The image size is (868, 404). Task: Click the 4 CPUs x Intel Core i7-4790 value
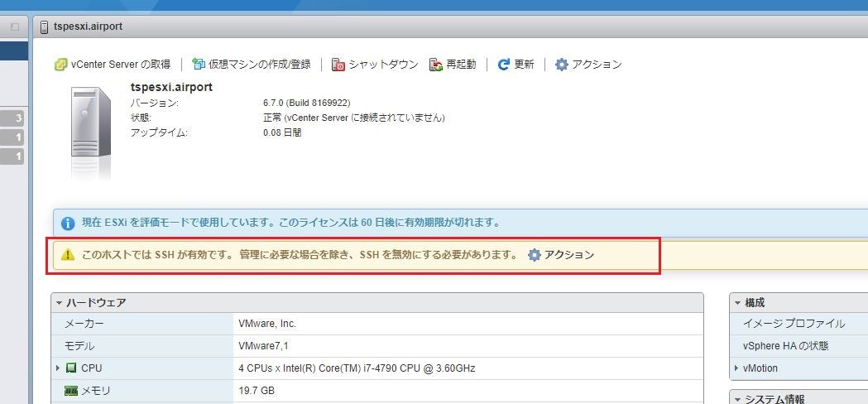click(x=357, y=368)
